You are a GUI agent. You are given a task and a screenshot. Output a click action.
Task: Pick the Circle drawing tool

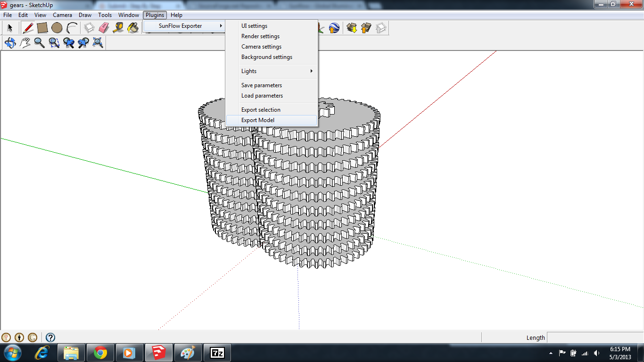click(57, 28)
